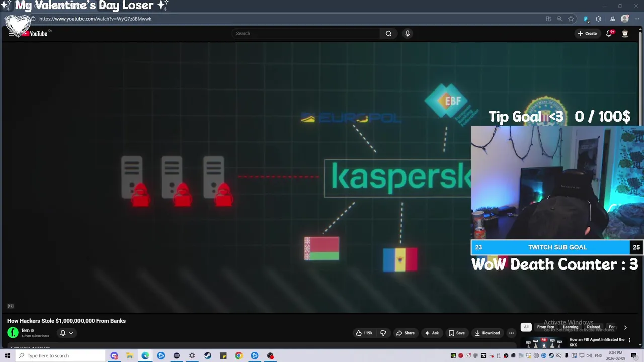Open How an FBI Agent Infiltrated thumbnail
Screen dimensions: 644x362
[x=543, y=343]
